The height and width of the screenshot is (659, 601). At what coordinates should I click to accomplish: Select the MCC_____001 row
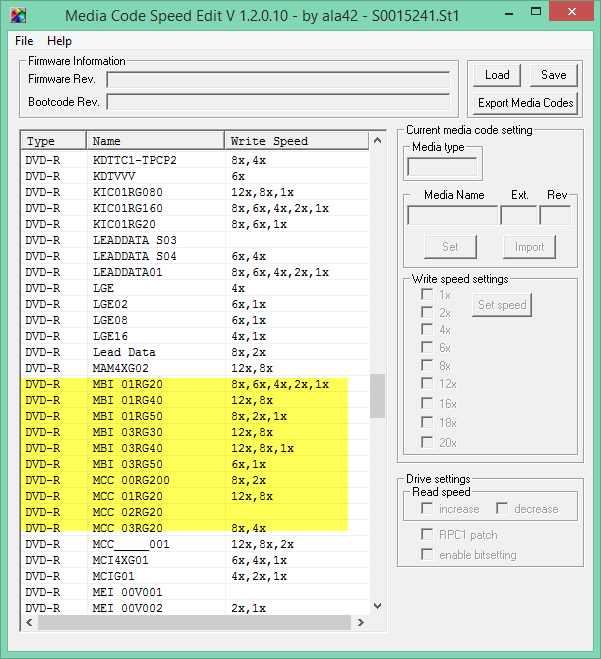point(195,544)
